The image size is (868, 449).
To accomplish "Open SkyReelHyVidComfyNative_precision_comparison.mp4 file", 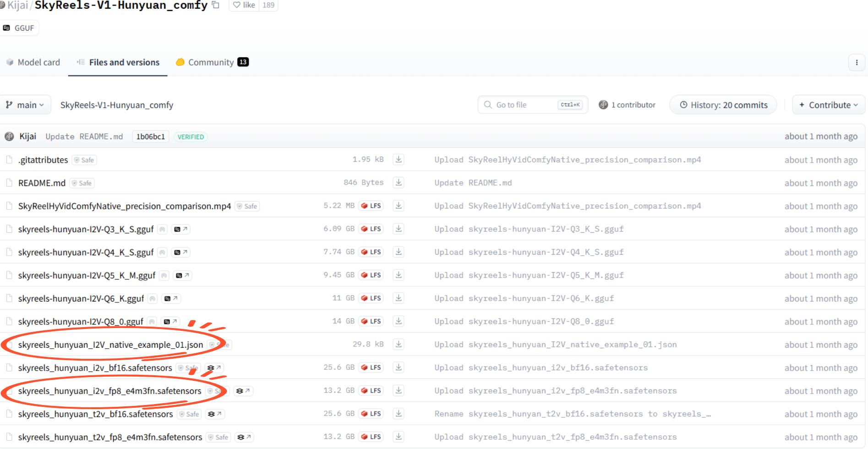I will point(125,206).
